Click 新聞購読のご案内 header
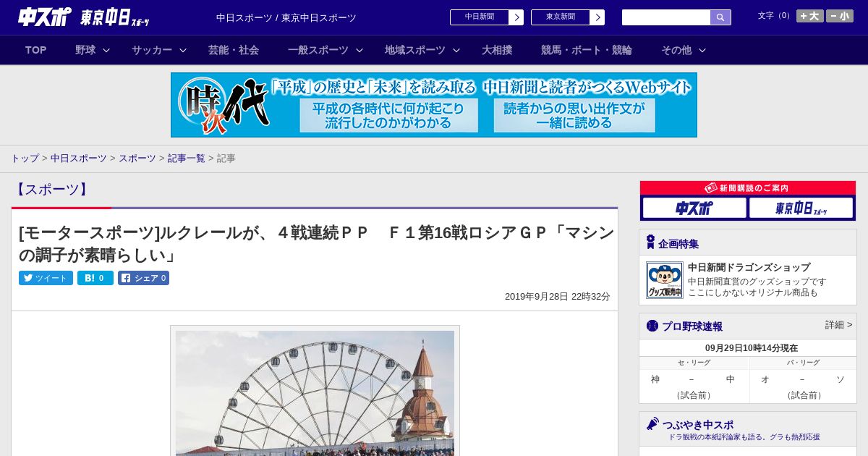The width and height of the screenshot is (868, 456). click(x=748, y=188)
